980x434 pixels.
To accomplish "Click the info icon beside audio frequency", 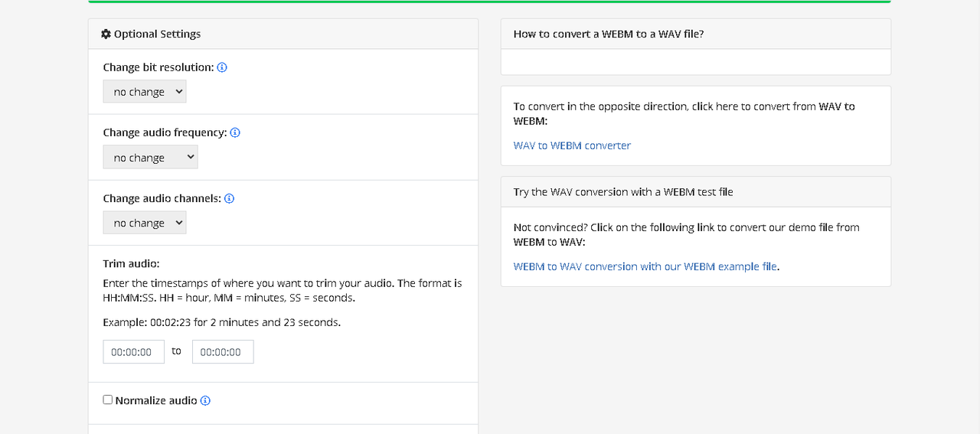I will [235, 132].
